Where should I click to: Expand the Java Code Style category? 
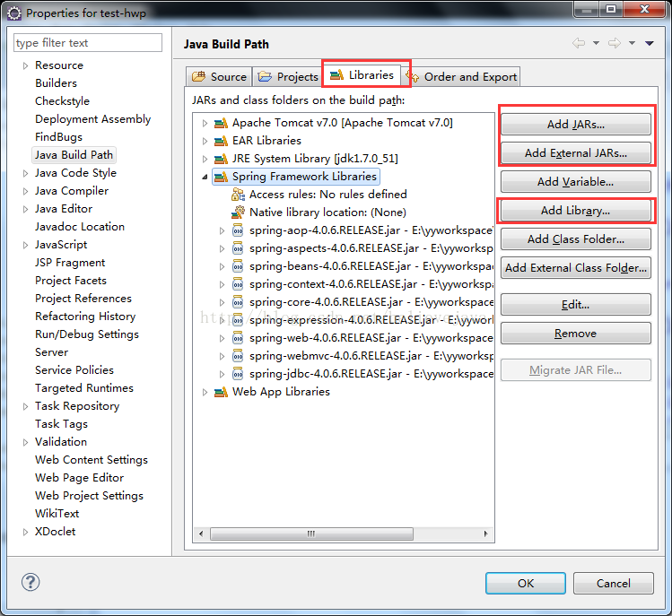[x=25, y=173]
